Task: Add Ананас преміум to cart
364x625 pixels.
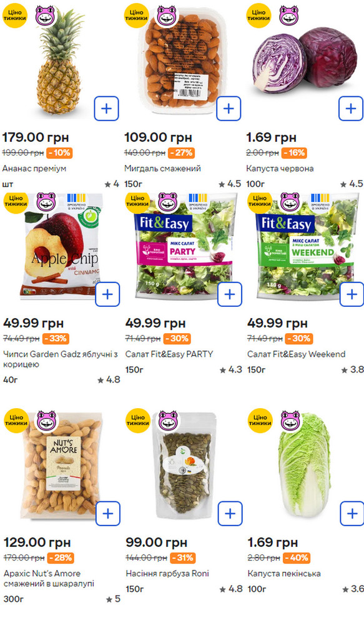Action: [x=106, y=108]
